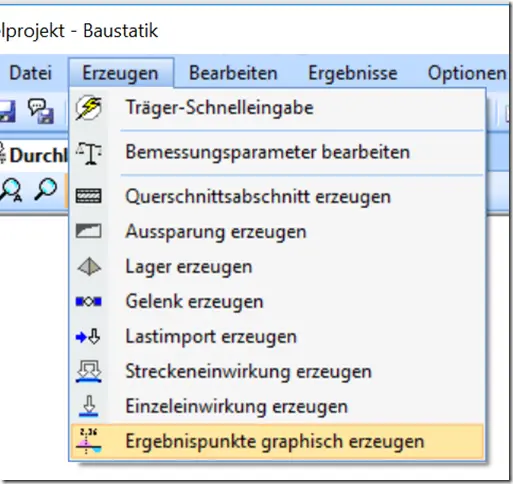Click the lightning bolt Träger-Schnelleingabe icon
Screen dimensions: 513x484
click(89, 108)
